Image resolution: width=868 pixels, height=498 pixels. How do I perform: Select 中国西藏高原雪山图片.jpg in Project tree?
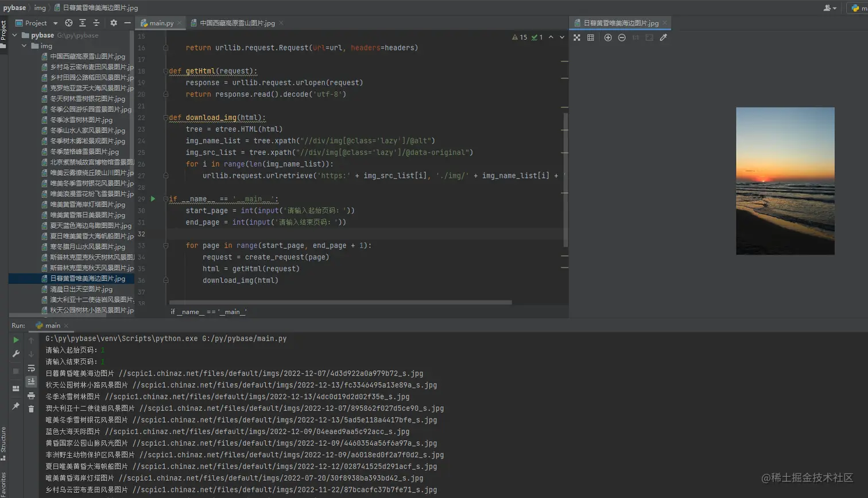point(87,56)
